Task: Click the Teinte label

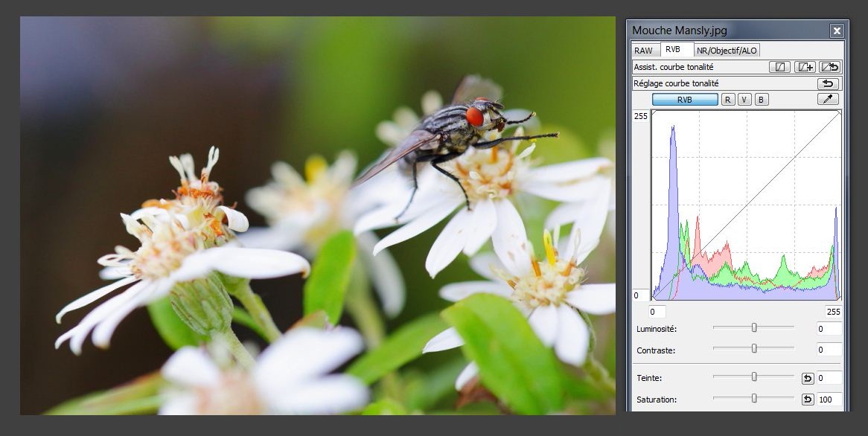Action: pos(649,379)
